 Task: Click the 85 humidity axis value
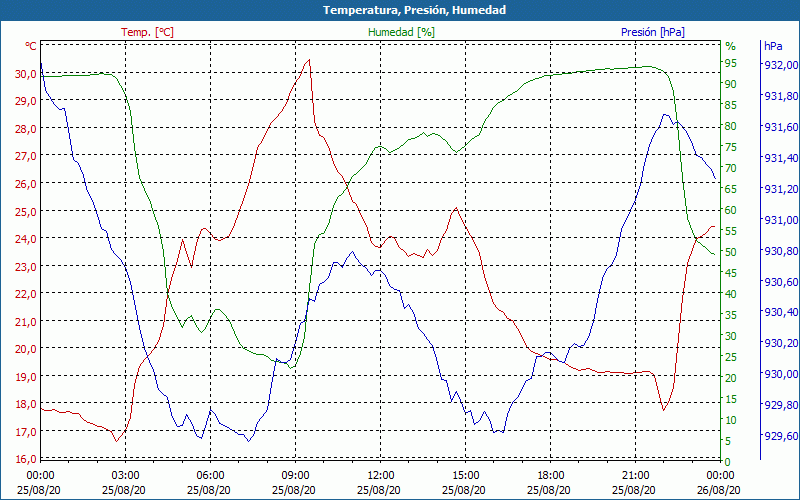pyautogui.click(x=731, y=105)
